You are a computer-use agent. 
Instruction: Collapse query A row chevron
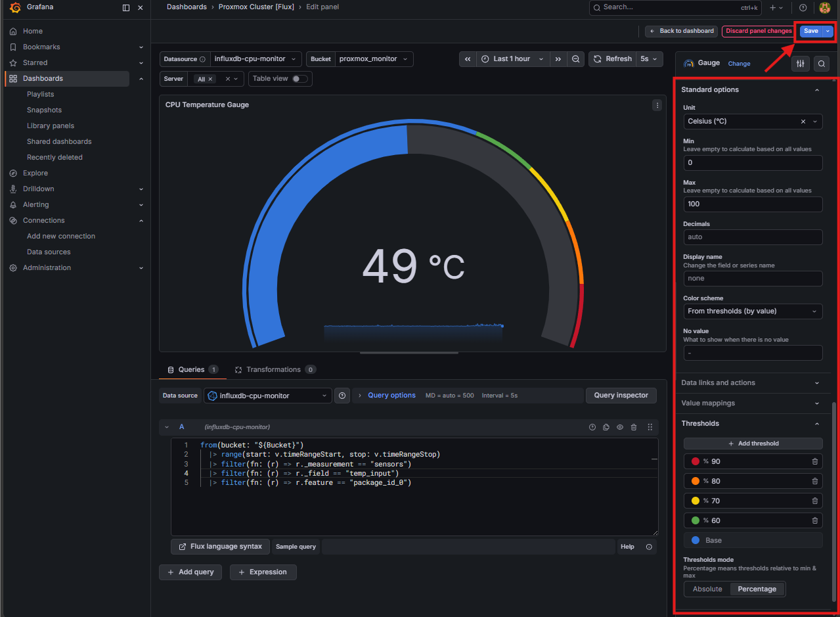point(167,427)
